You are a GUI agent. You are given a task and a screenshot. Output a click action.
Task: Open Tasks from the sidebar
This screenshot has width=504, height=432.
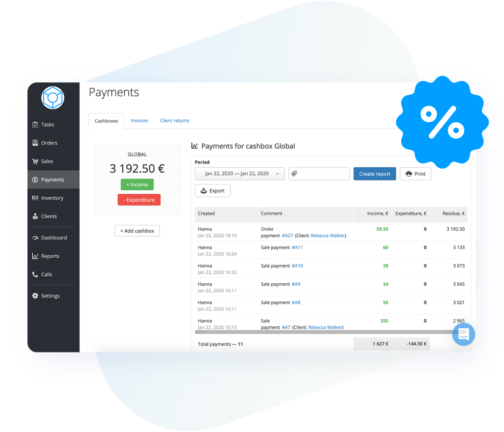point(47,125)
